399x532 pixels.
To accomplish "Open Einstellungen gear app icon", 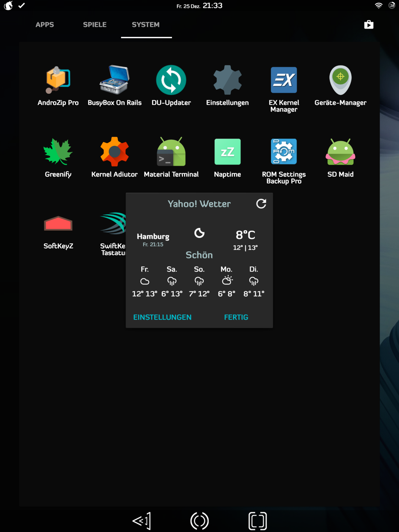I will (x=227, y=80).
